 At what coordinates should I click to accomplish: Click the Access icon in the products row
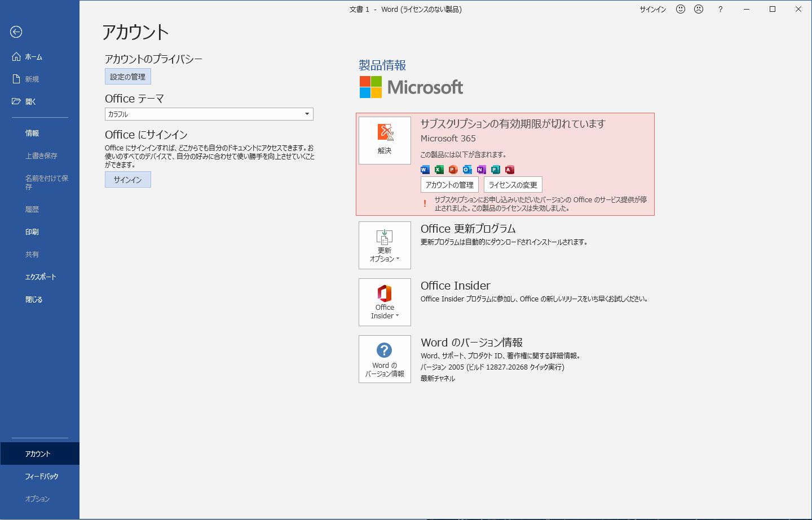tap(510, 170)
